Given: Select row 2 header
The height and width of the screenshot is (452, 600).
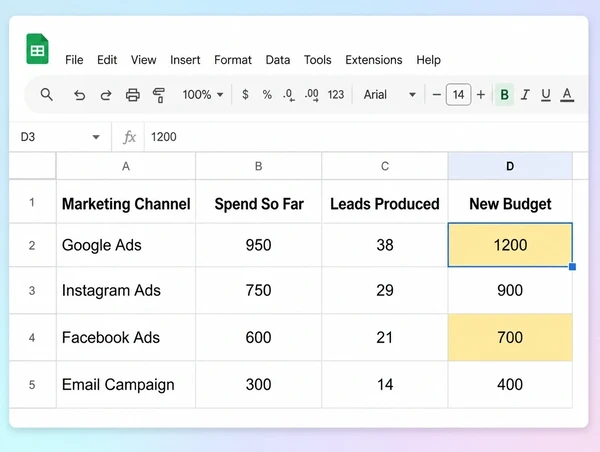Looking at the screenshot, I should click(32, 245).
